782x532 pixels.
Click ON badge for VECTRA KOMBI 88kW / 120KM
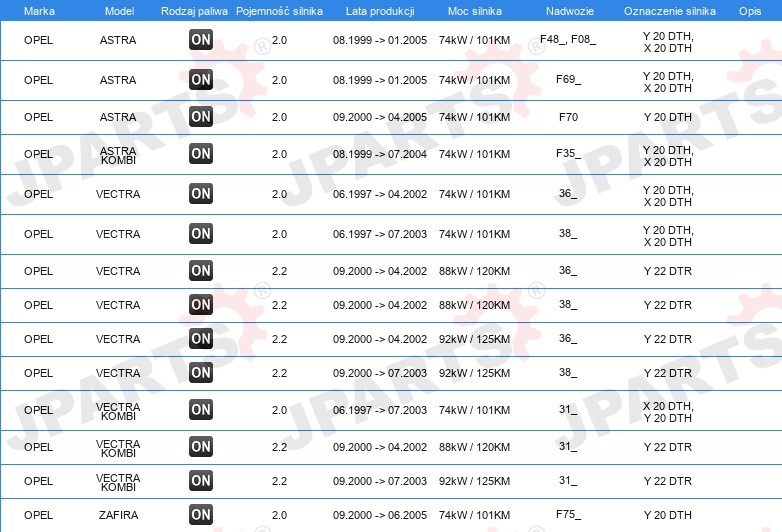click(201, 447)
